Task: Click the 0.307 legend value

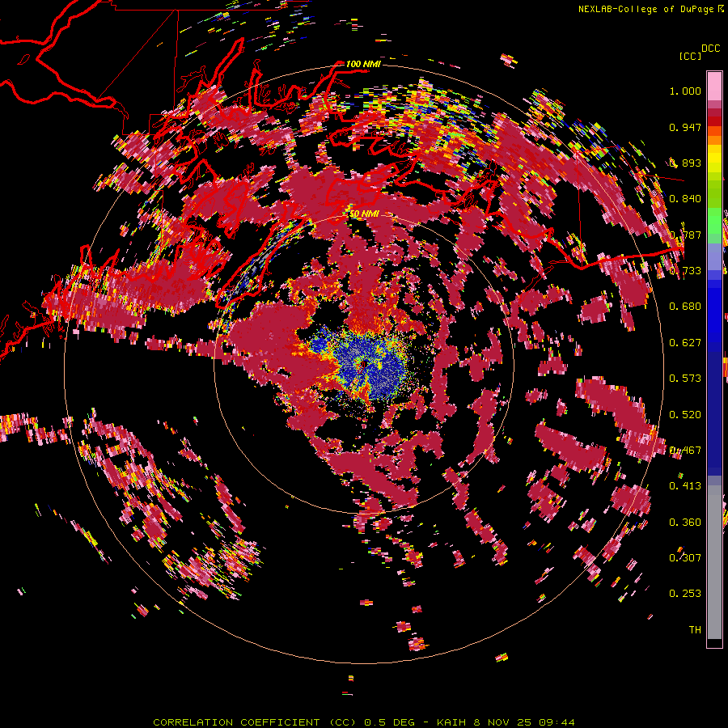Action: [685, 558]
